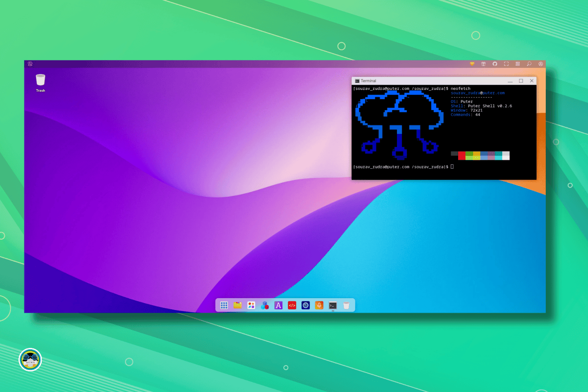This screenshot has width=588, height=392.
Task: Open the GitHub link in top bar
Action: [495, 64]
